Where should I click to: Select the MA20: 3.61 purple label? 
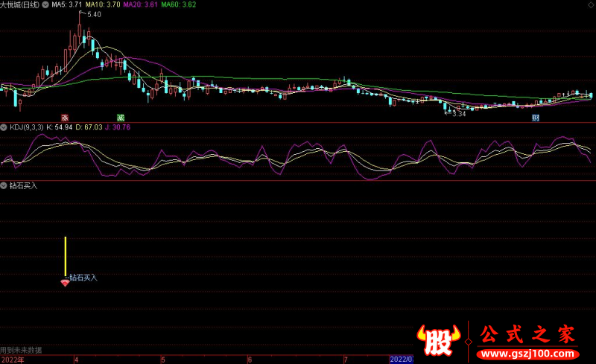click(140, 4)
